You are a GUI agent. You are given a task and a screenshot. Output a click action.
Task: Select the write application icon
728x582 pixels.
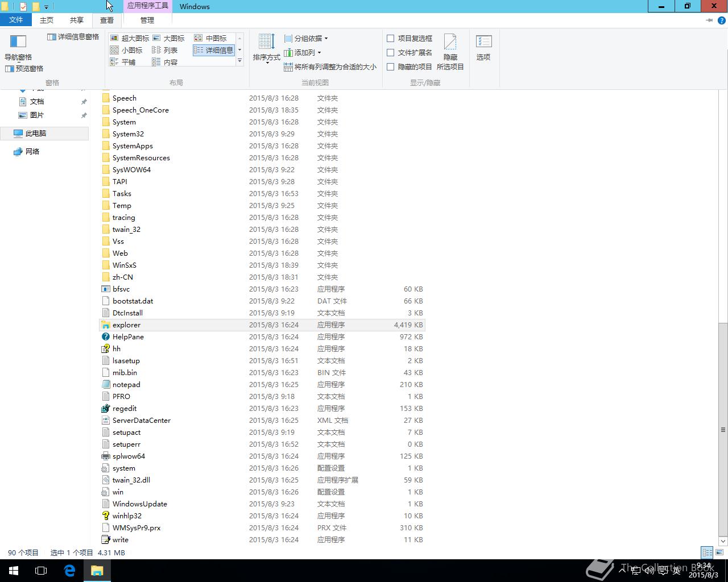click(105, 539)
